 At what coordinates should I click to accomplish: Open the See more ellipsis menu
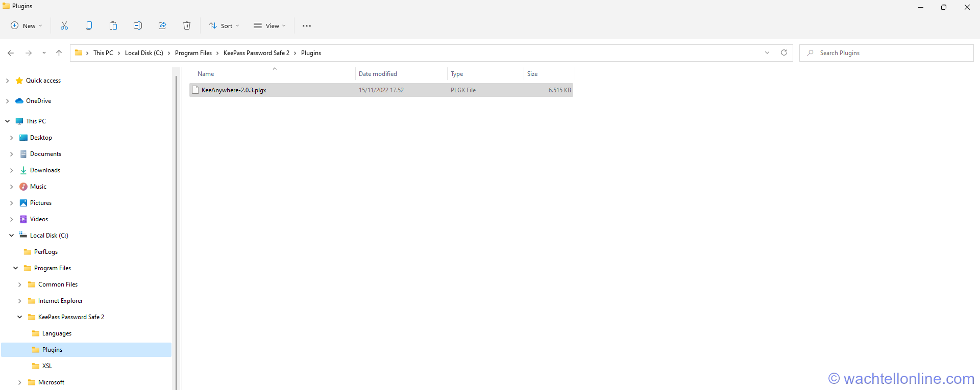[307, 26]
